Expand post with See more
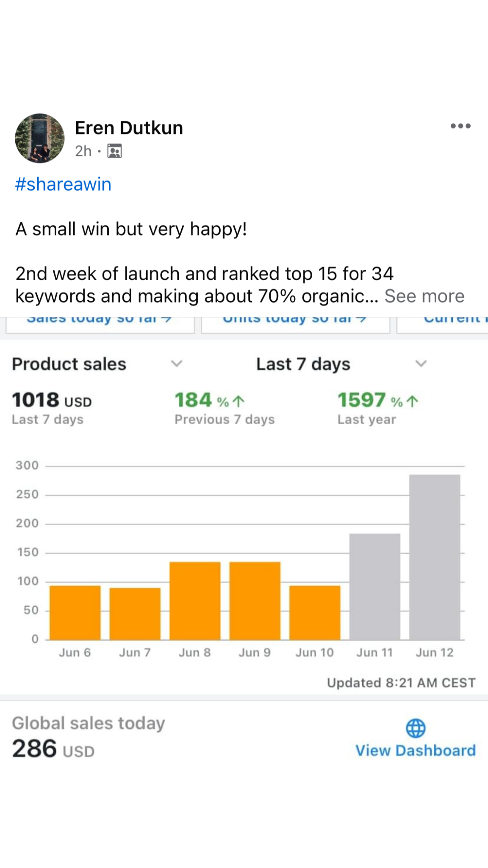 click(424, 296)
